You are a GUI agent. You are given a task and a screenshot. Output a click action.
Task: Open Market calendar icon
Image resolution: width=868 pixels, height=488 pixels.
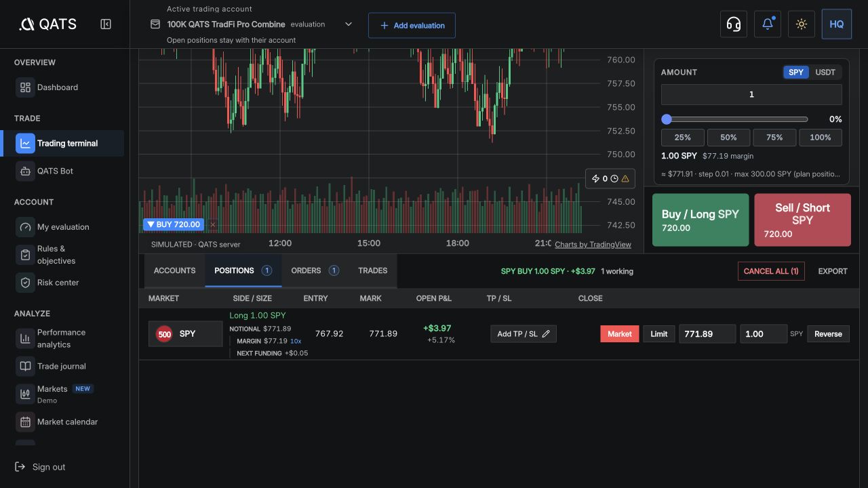tap(25, 422)
